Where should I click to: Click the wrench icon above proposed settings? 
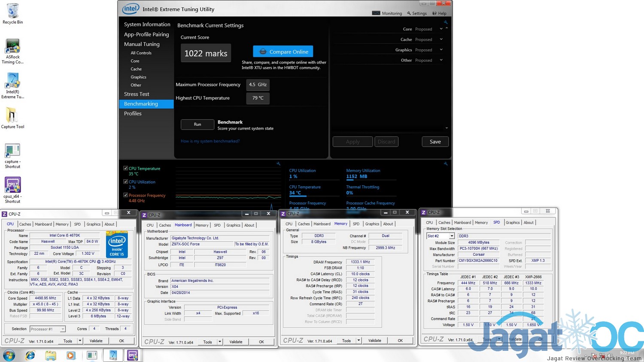click(x=446, y=22)
